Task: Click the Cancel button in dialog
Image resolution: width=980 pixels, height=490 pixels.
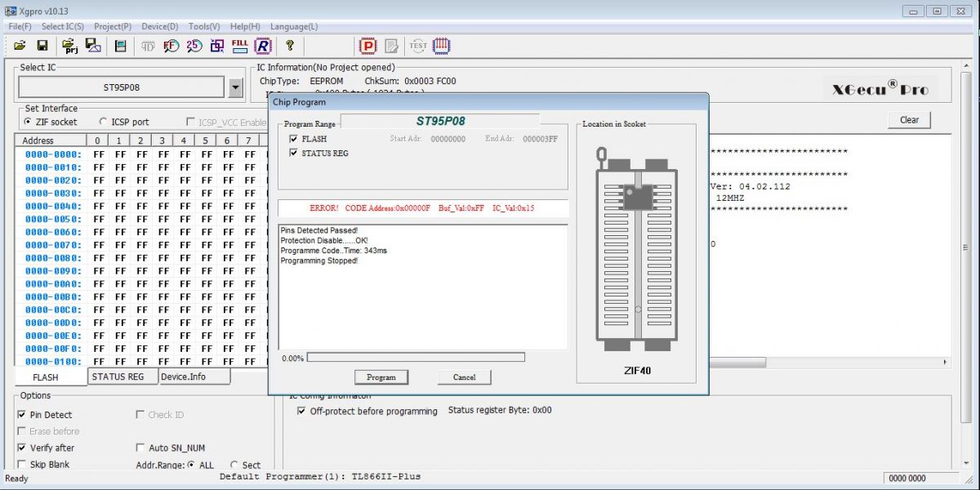Action: [465, 377]
